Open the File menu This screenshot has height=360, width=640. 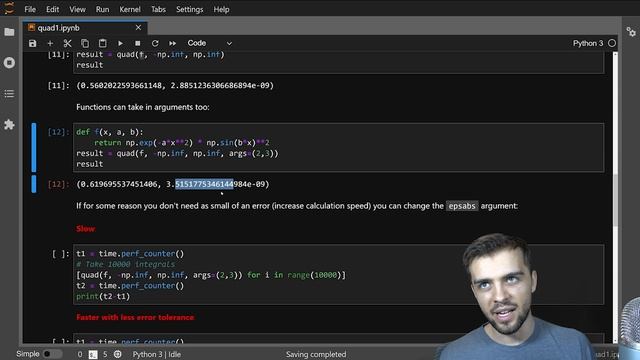point(30,9)
